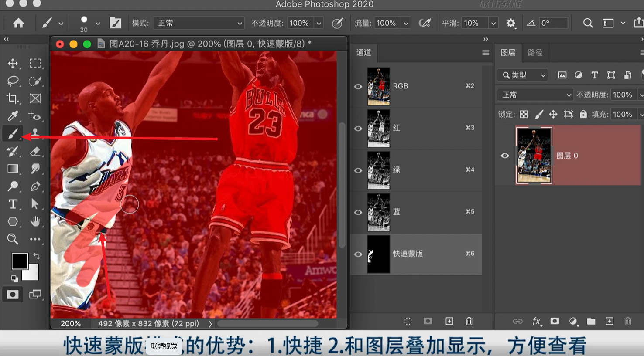Select the Move tool
This screenshot has width=644, height=356.
(x=13, y=63)
